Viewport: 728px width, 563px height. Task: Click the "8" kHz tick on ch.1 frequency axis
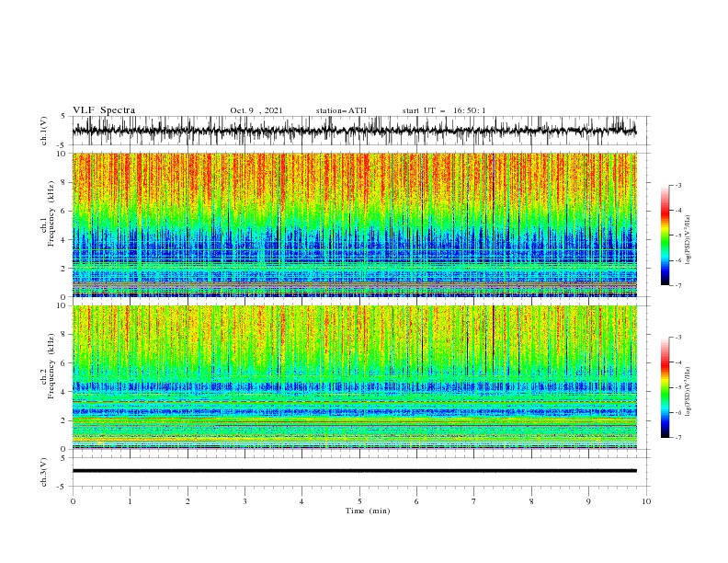pos(63,182)
